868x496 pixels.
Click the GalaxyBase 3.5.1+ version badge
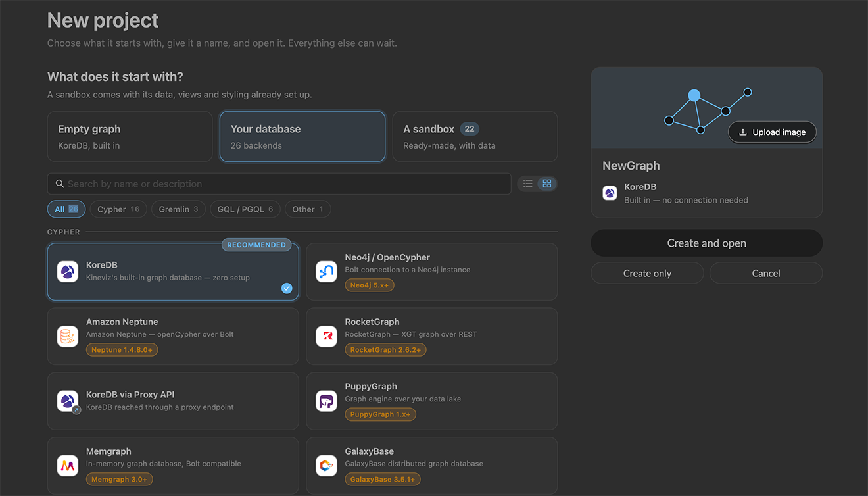[383, 480]
